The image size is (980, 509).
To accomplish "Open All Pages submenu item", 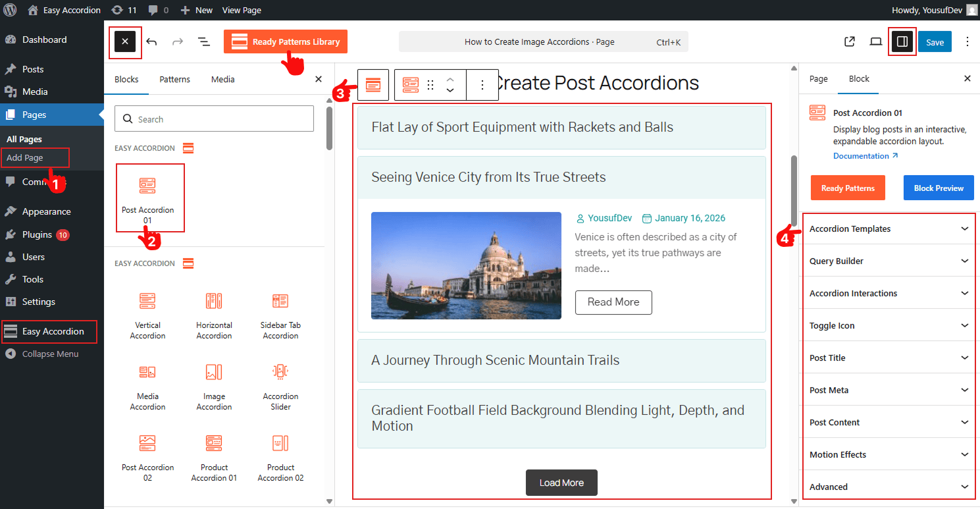I will click(x=24, y=139).
